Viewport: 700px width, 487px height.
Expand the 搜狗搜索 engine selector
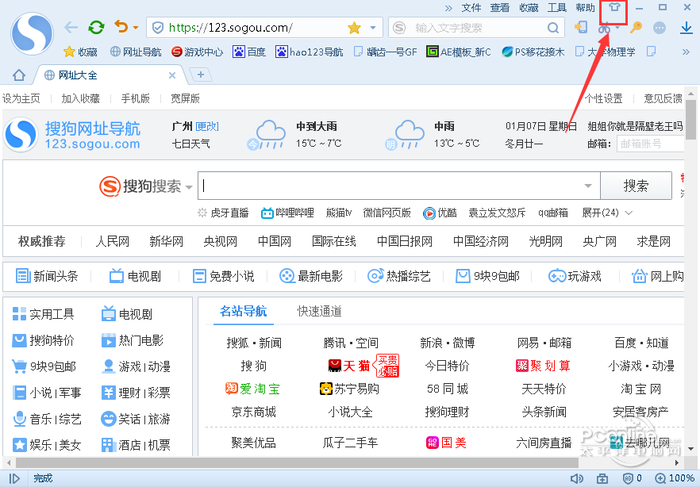tap(189, 187)
